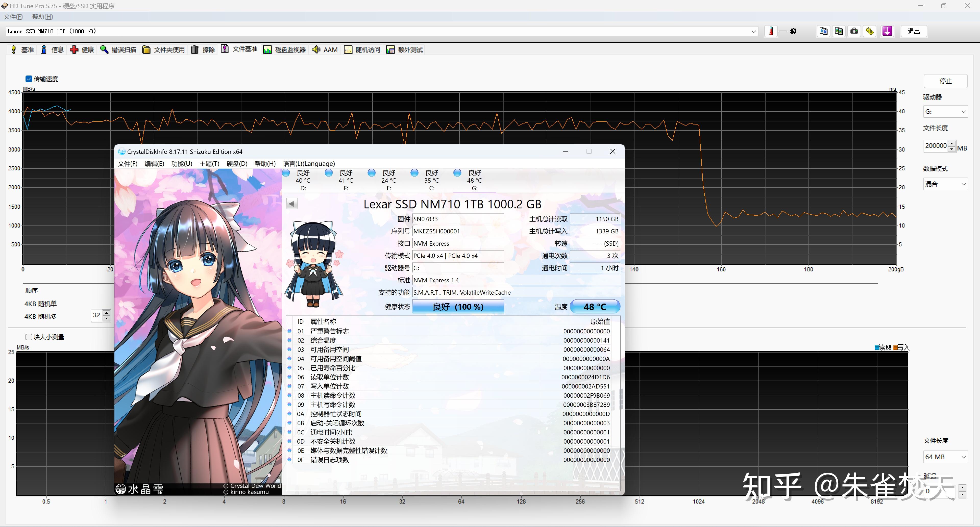The height and width of the screenshot is (527, 980).
Task: Uncheck the 传输速度 checkbox
Action: (29, 79)
